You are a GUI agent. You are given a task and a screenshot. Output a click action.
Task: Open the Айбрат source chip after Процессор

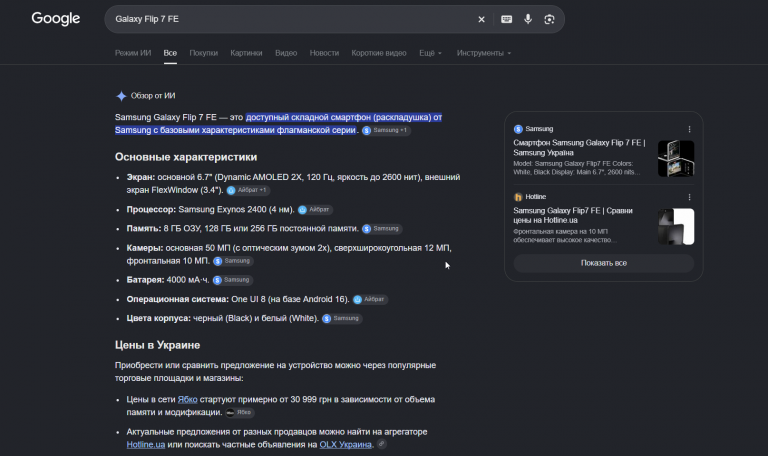pyautogui.click(x=315, y=210)
